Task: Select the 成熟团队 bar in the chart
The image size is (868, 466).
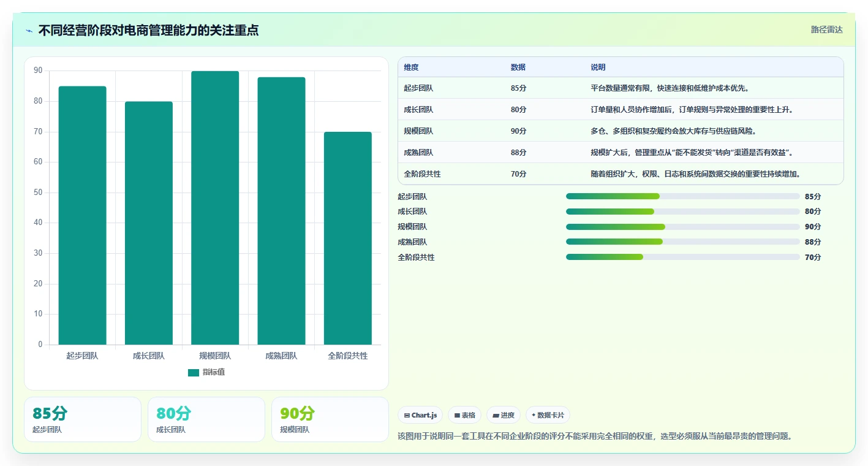Action: coord(281,211)
